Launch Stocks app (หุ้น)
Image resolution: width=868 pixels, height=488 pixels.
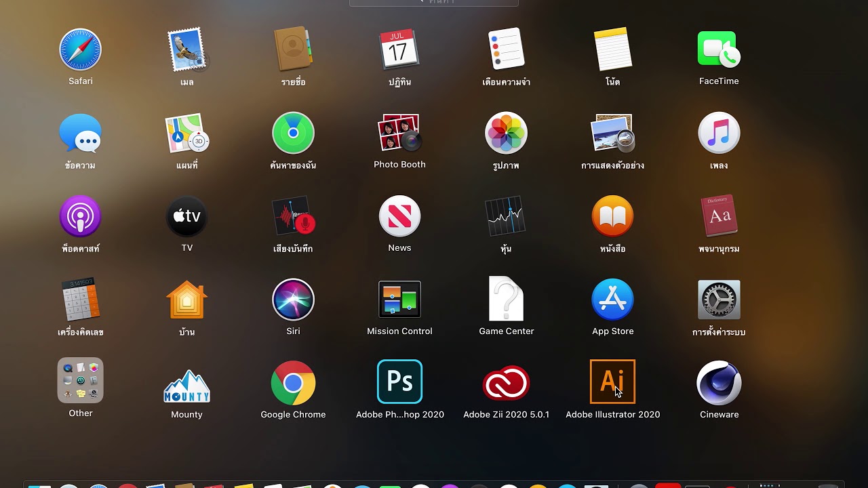[x=506, y=217]
